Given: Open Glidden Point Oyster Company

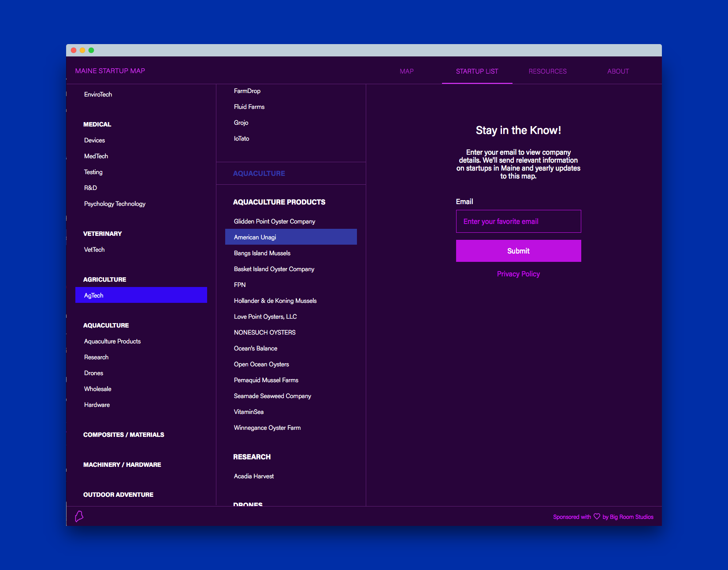Looking at the screenshot, I should [275, 221].
